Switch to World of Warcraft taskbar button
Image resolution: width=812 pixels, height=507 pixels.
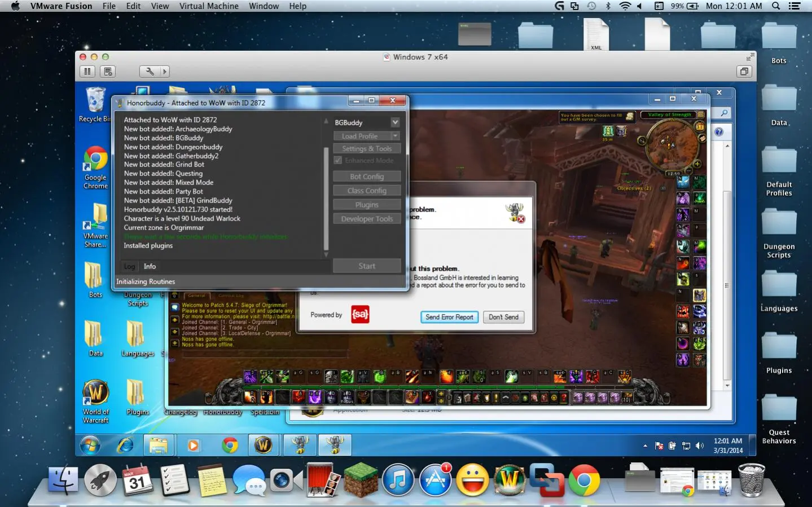pyautogui.click(x=263, y=446)
